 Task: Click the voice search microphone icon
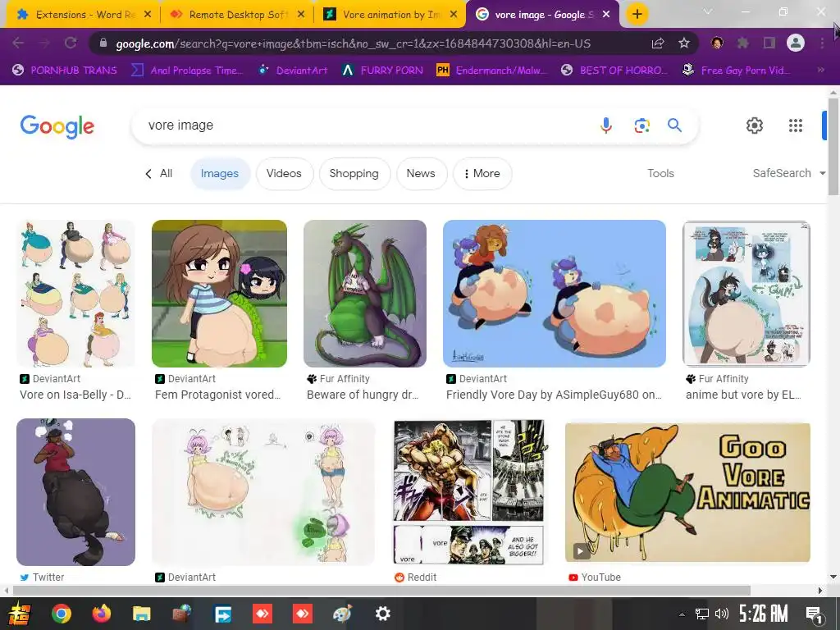606,126
